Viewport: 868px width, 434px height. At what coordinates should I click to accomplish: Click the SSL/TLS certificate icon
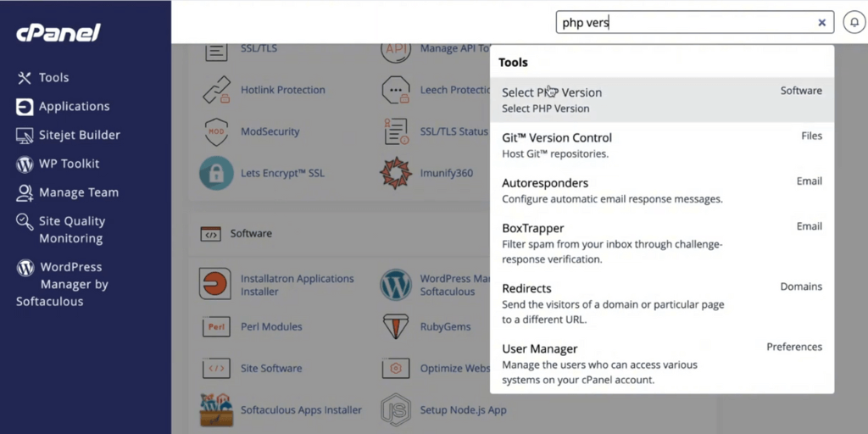[216, 51]
